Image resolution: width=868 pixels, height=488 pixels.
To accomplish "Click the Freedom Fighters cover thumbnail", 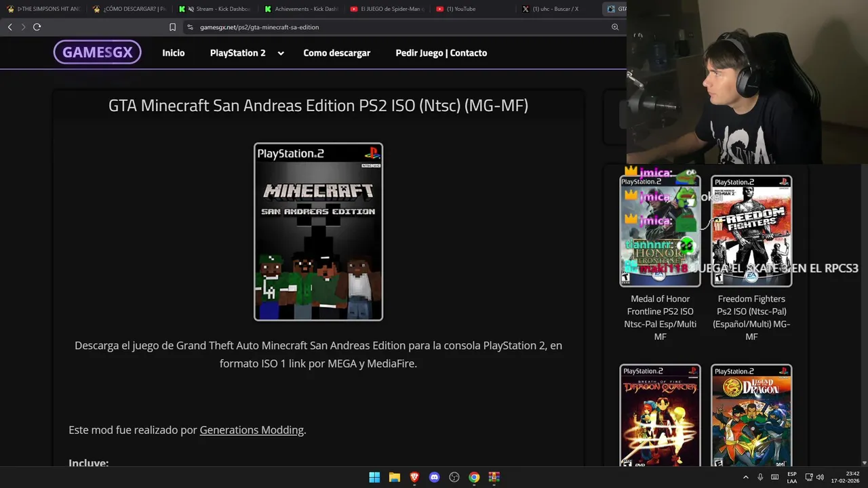I will click(x=751, y=231).
